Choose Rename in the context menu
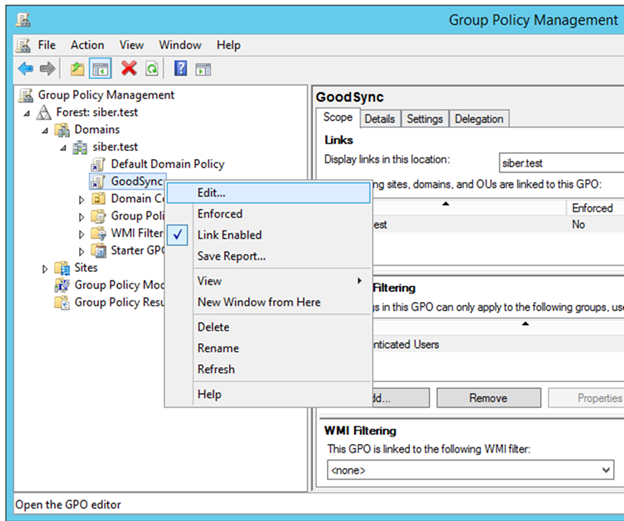 pyautogui.click(x=269, y=348)
